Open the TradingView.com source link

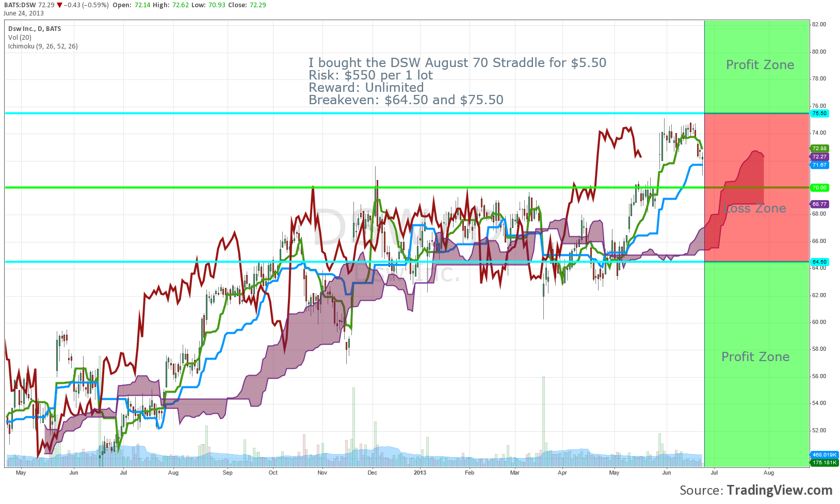tap(780, 491)
